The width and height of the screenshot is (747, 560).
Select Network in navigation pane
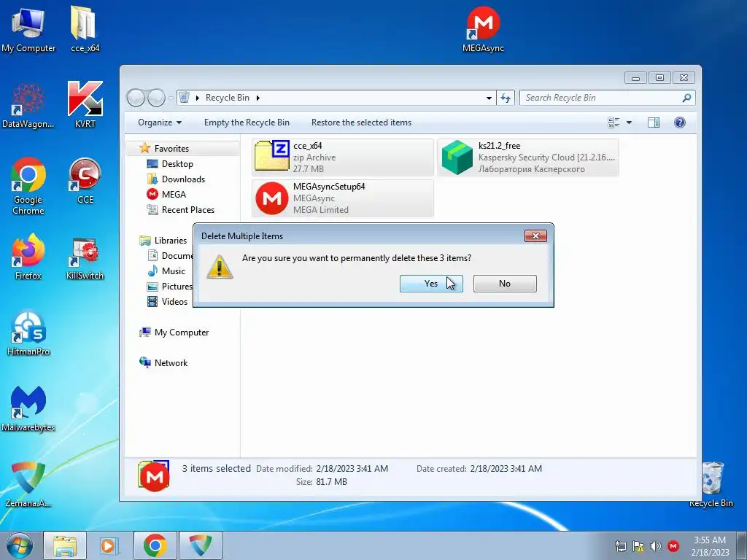pos(171,363)
